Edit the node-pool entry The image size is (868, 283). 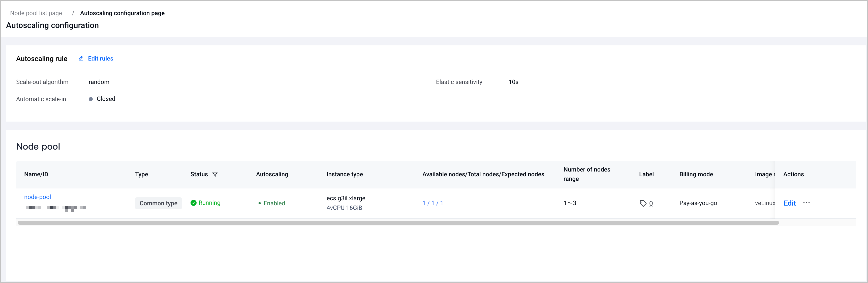pyautogui.click(x=789, y=203)
